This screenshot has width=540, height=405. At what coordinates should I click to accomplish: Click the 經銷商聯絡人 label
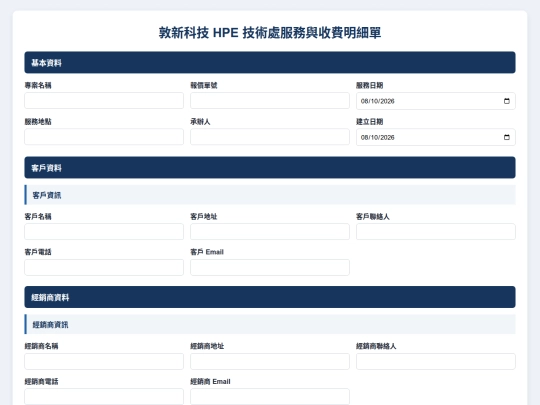click(376, 346)
